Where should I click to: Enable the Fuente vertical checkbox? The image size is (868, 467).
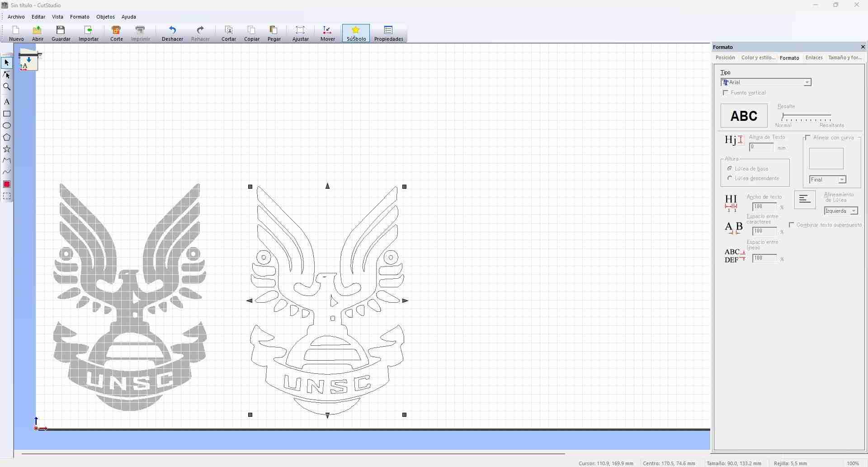click(726, 93)
